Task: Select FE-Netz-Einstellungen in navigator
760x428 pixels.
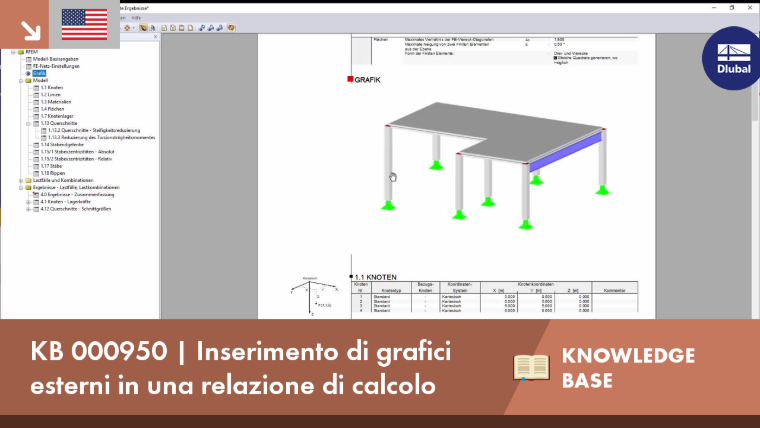Action: (x=56, y=66)
